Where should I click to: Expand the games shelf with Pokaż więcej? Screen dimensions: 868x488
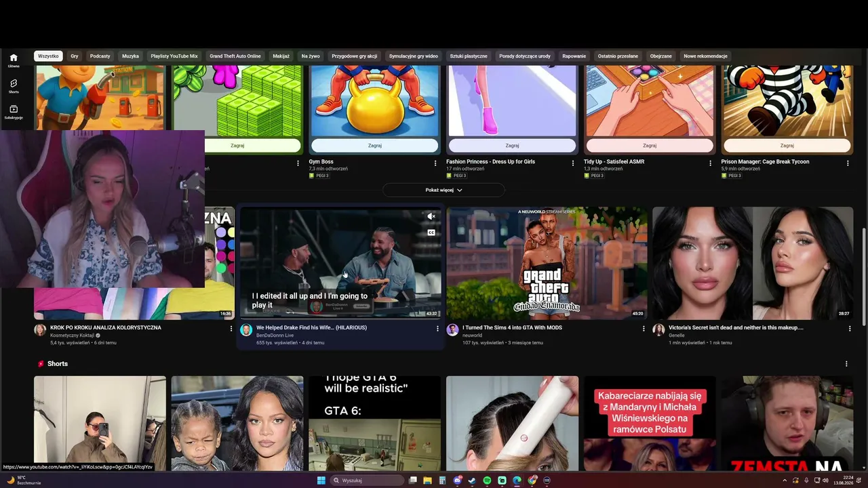443,190
